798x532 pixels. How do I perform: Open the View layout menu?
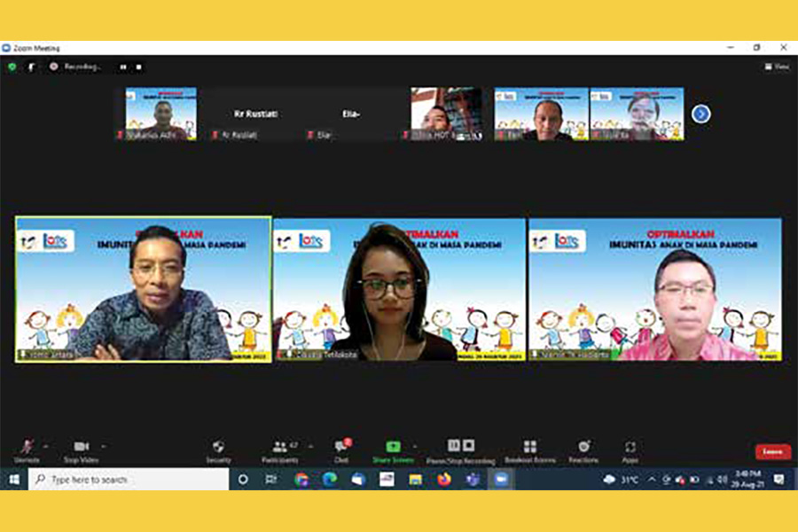point(777,66)
